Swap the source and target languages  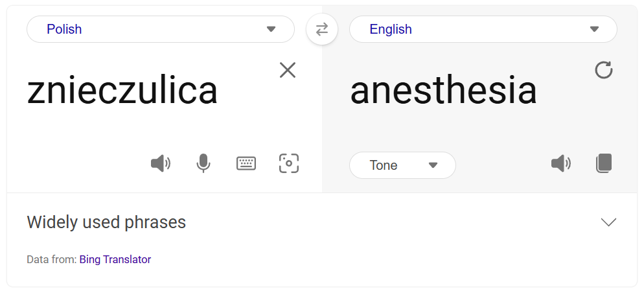pyautogui.click(x=322, y=29)
